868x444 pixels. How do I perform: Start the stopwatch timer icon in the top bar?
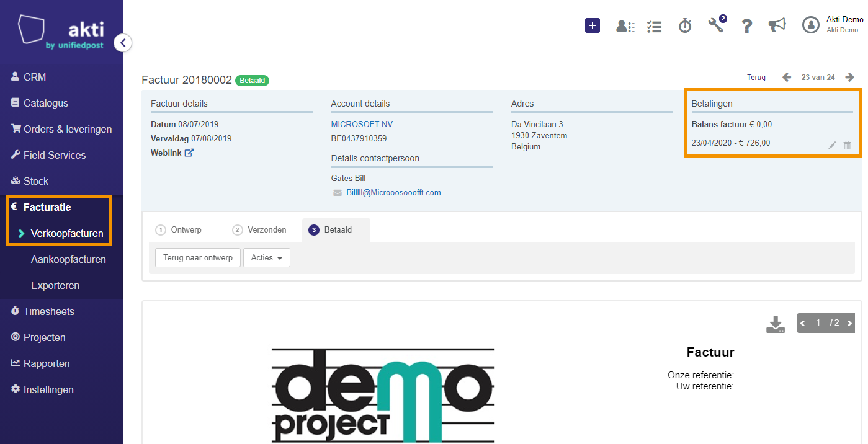click(x=685, y=25)
